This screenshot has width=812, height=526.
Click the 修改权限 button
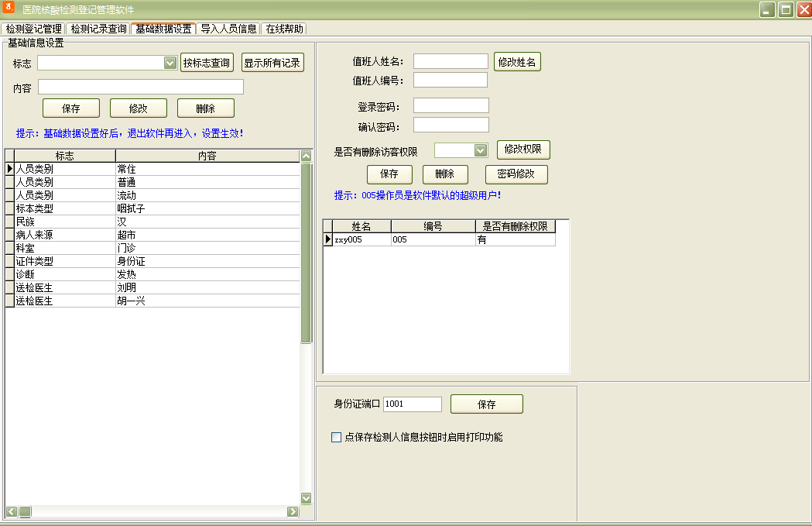click(523, 150)
